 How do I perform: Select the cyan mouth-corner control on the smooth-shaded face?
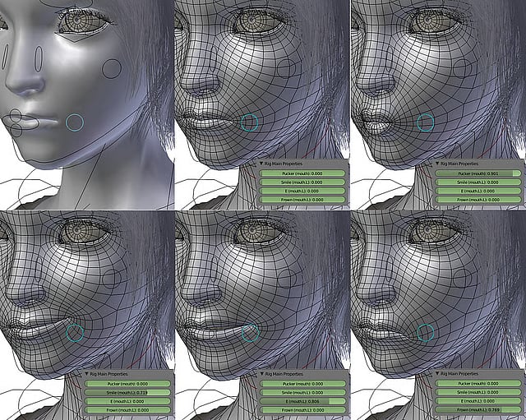(x=75, y=122)
